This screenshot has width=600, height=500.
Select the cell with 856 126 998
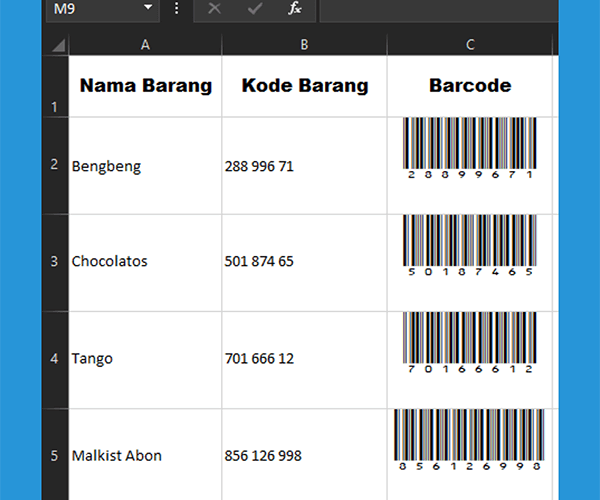tap(304, 454)
